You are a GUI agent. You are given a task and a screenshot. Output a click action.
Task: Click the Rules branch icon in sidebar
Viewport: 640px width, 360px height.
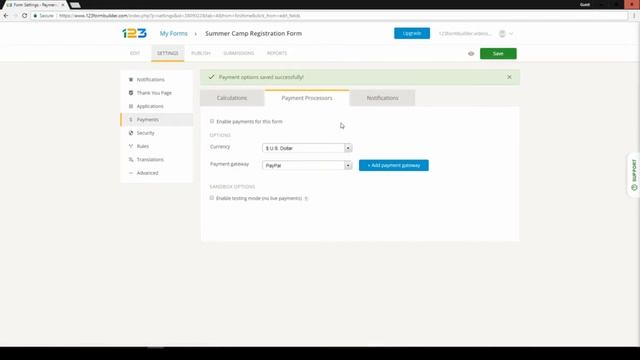[131, 146]
